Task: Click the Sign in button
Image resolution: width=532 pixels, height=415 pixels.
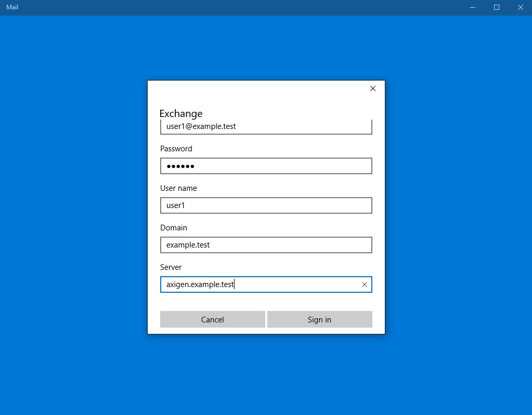Action: (319, 319)
